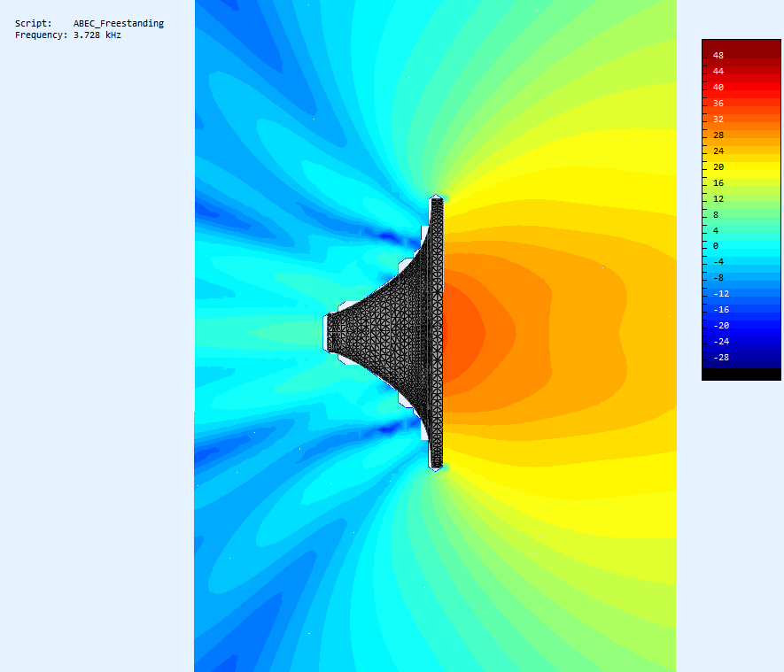Click the -16 label on the legend

tap(721, 310)
